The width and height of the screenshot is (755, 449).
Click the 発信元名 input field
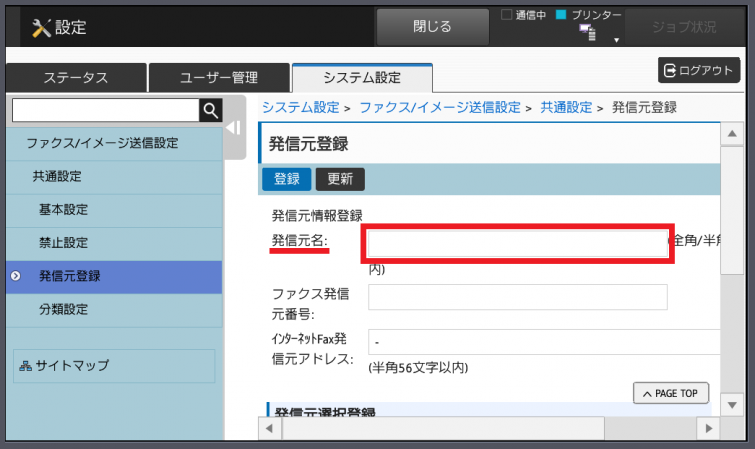pos(518,243)
